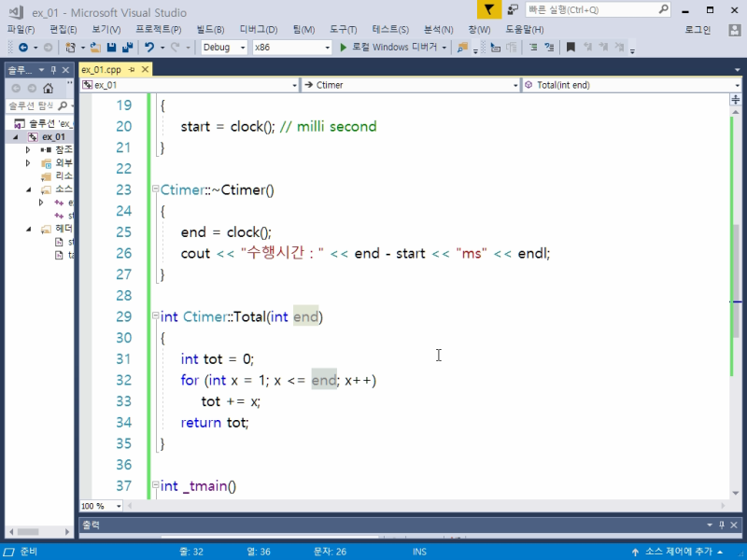Open the Debug configuration dropdown
This screenshot has height=560, width=747.
tap(243, 48)
